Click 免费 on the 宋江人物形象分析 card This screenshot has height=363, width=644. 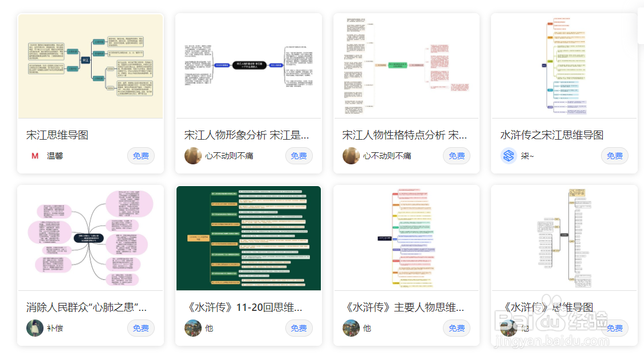point(299,155)
